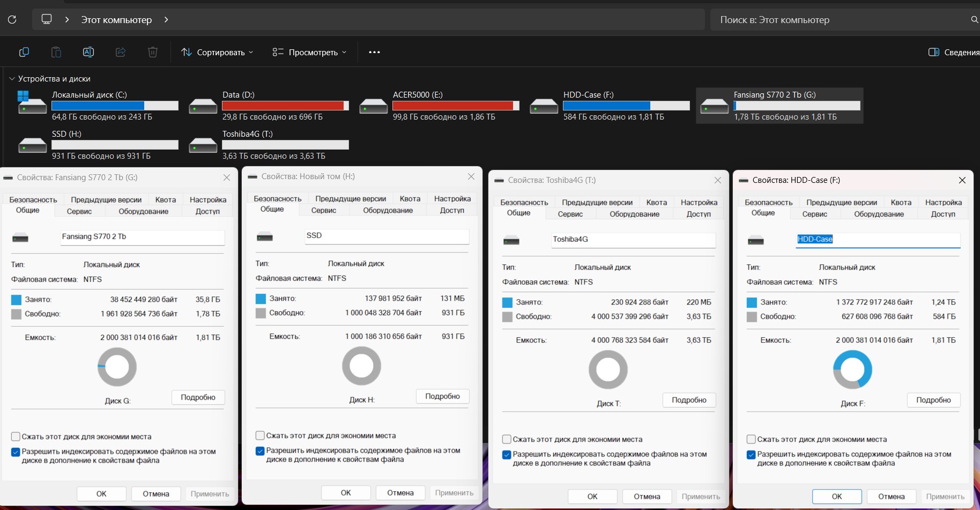Uncheck file indexing for SSD drive H

261,451
